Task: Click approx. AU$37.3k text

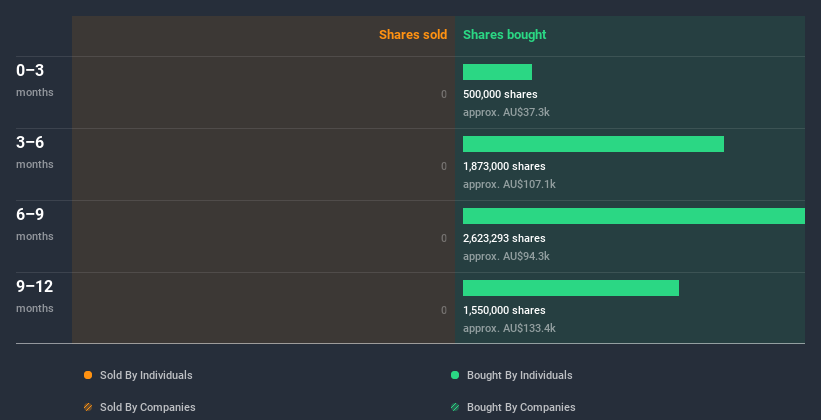Action: (506, 112)
